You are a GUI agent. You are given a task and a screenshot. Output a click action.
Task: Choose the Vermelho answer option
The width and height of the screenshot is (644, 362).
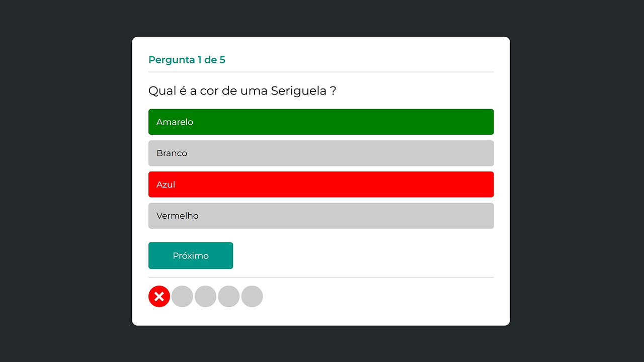click(321, 216)
